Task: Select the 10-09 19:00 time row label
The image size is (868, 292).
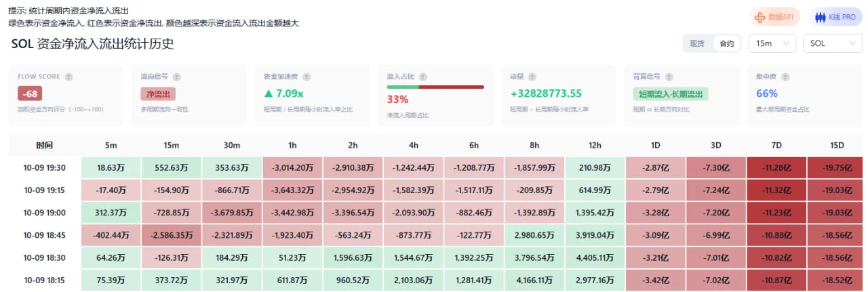Action: 45,213
